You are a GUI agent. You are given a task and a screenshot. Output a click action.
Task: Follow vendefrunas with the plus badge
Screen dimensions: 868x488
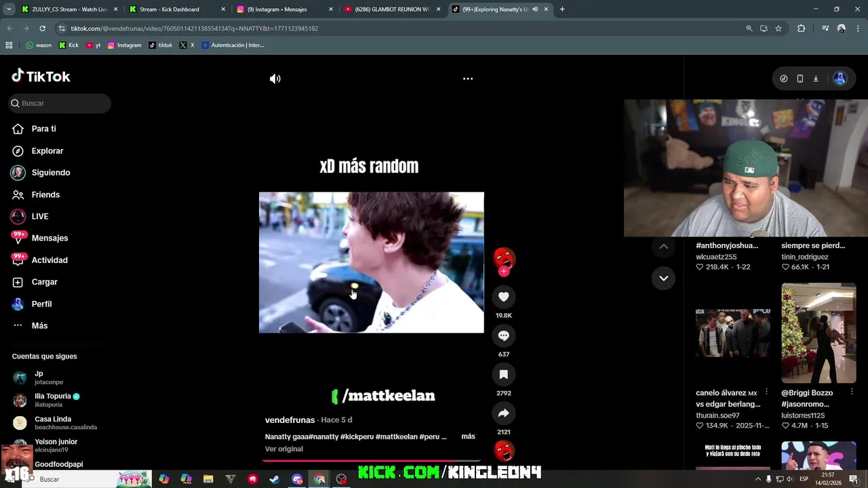(504, 271)
